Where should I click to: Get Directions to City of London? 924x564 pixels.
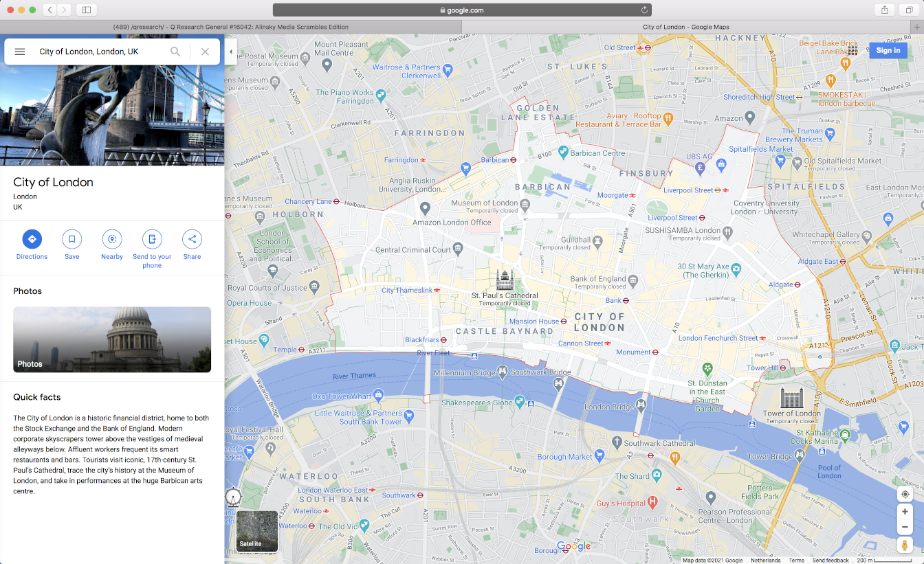[32, 245]
